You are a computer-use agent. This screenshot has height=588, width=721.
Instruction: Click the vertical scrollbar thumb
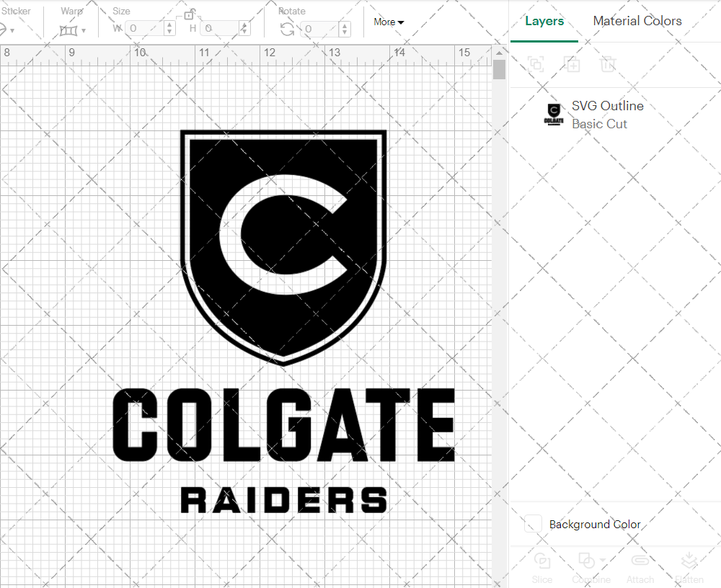499,70
